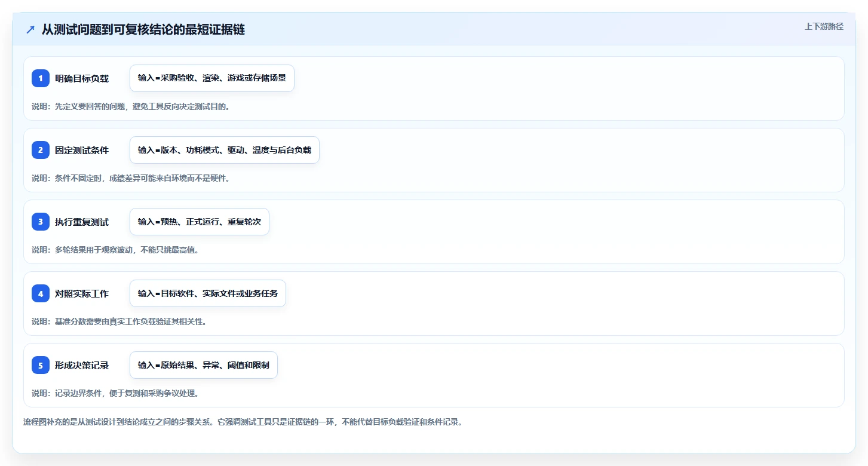868x466 pixels.
Task: Click the 输入=原始结果、异常、阈值和限制 box
Action: coord(204,365)
